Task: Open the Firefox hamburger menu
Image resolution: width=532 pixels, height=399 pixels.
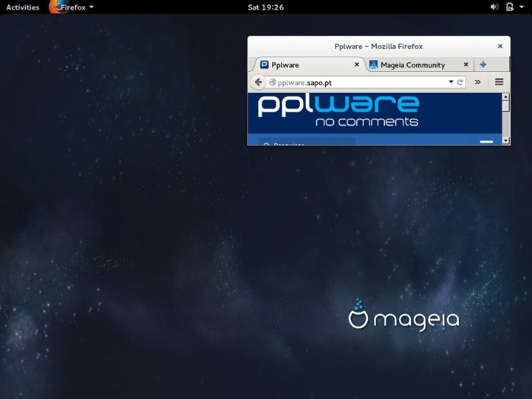Action: click(499, 82)
